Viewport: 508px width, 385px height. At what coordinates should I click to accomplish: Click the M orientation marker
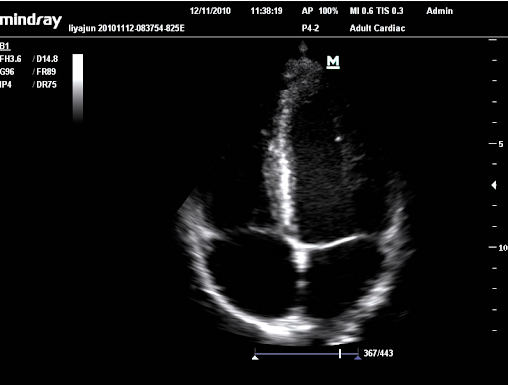(x=333, y=62)
